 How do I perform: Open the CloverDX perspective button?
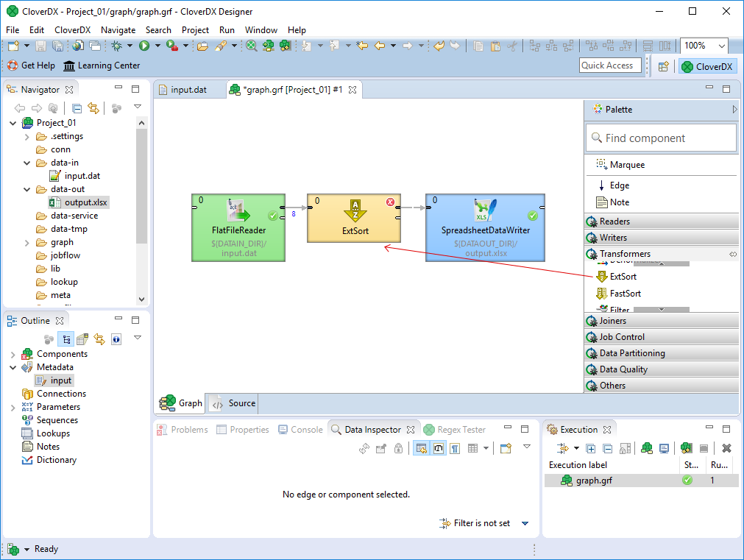click(706, 66)
